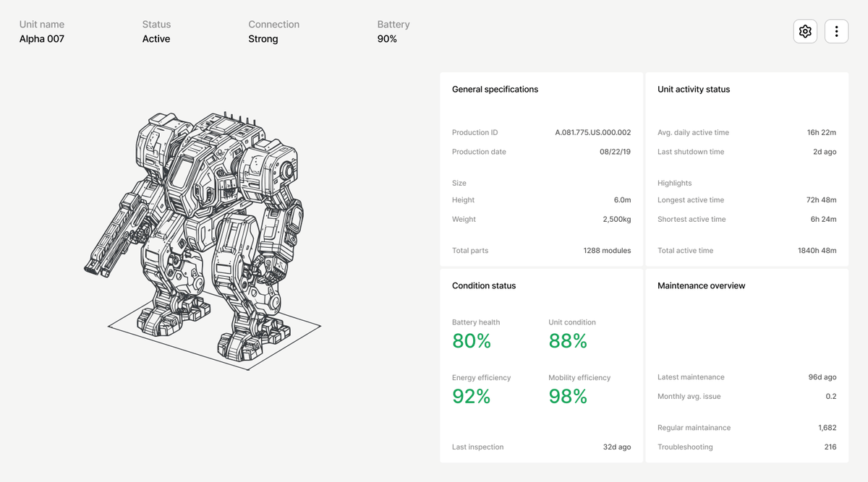Open the three-dot more options menu
868x482 pixels.
tap(836, 31)
